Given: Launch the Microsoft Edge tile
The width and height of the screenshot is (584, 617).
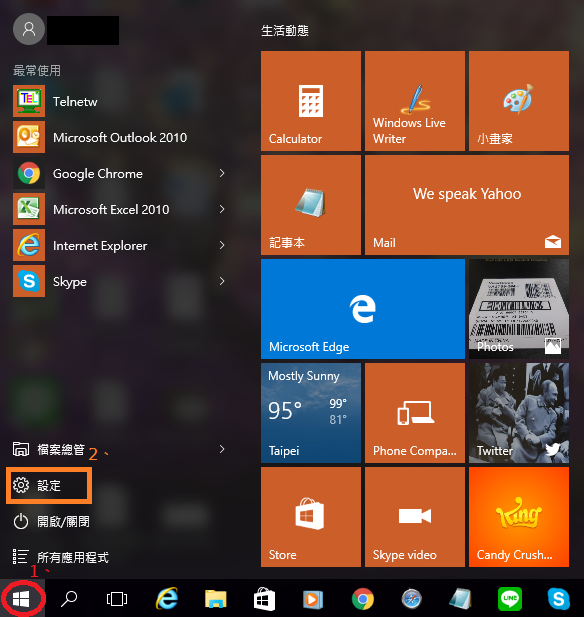Looking at the screenshot, I should [362, 308].
